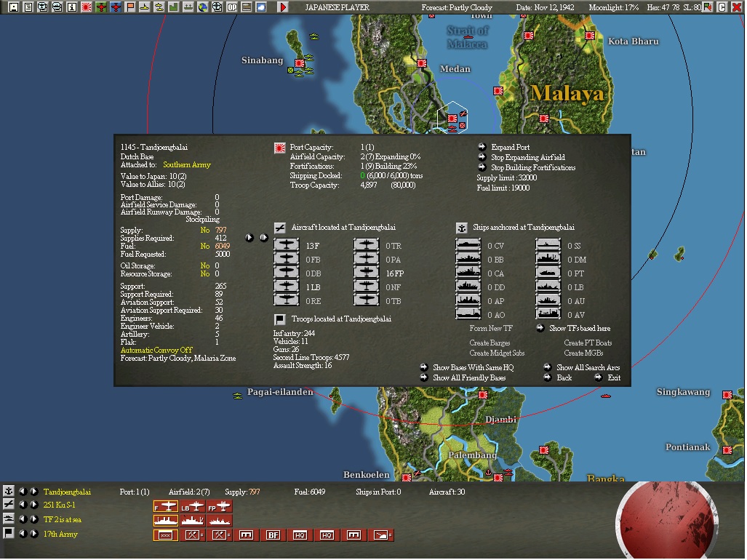The width and height of the screenshot is (747, 560).
Task: Click 'Exit' in base panel
Action: click(614, 378)
